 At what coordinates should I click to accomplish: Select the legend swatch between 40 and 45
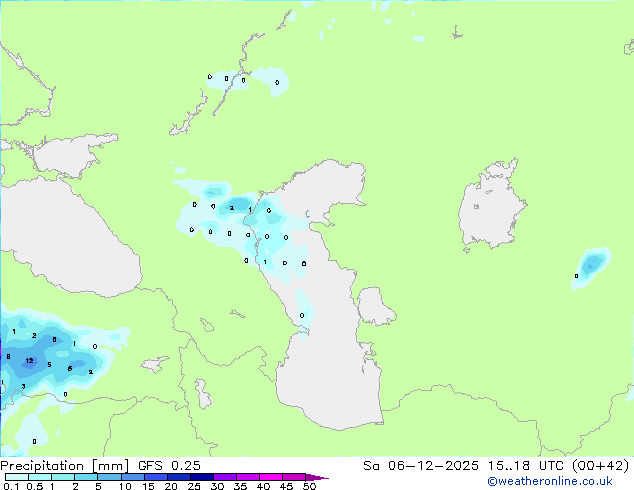(271, 477)
